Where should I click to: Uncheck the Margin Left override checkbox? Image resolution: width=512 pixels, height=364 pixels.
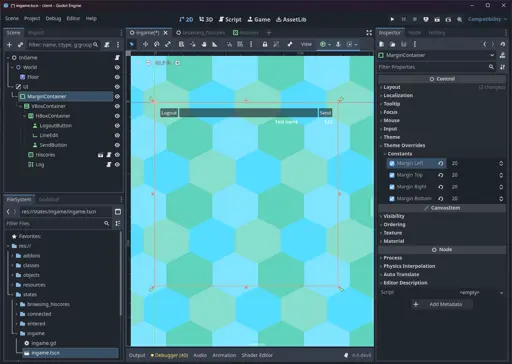392,163
